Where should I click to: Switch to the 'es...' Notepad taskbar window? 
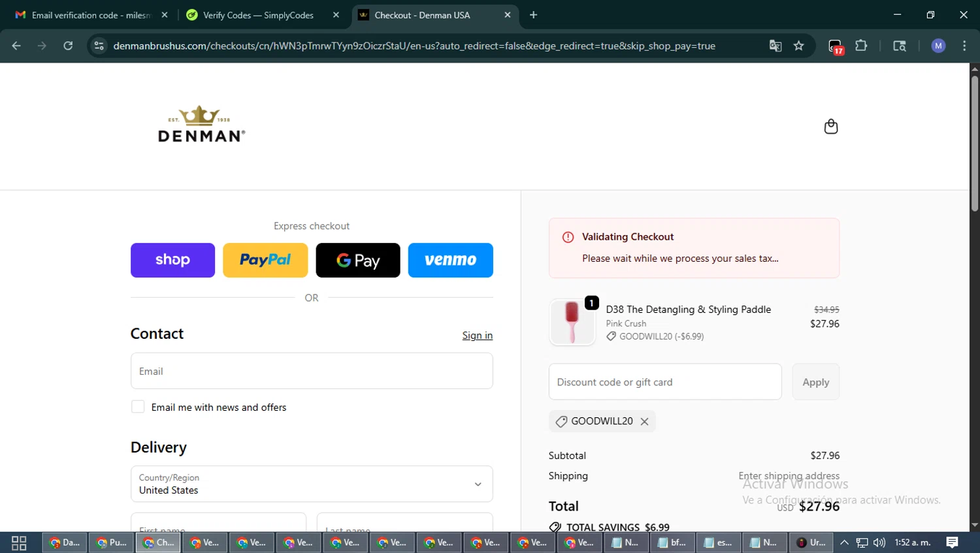[x=717, y=543]
